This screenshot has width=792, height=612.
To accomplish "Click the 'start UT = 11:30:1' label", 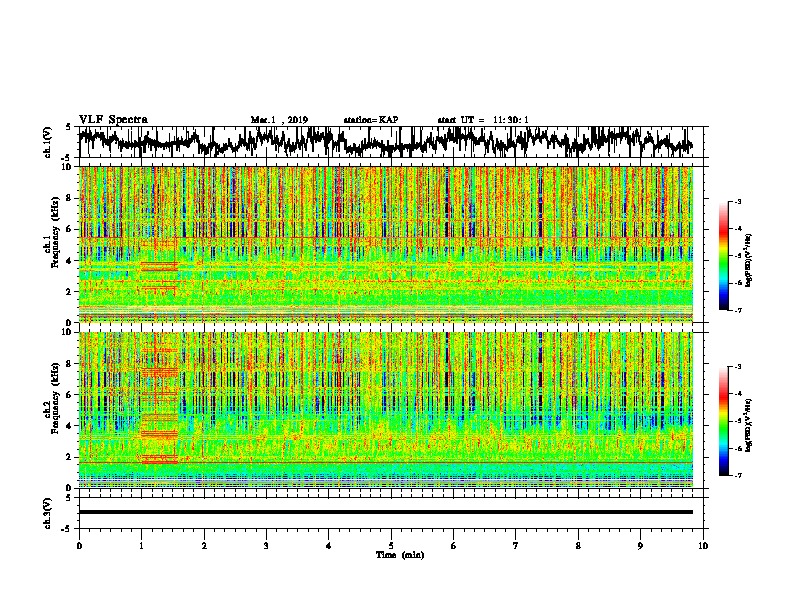I will click(x=483, y=120).
